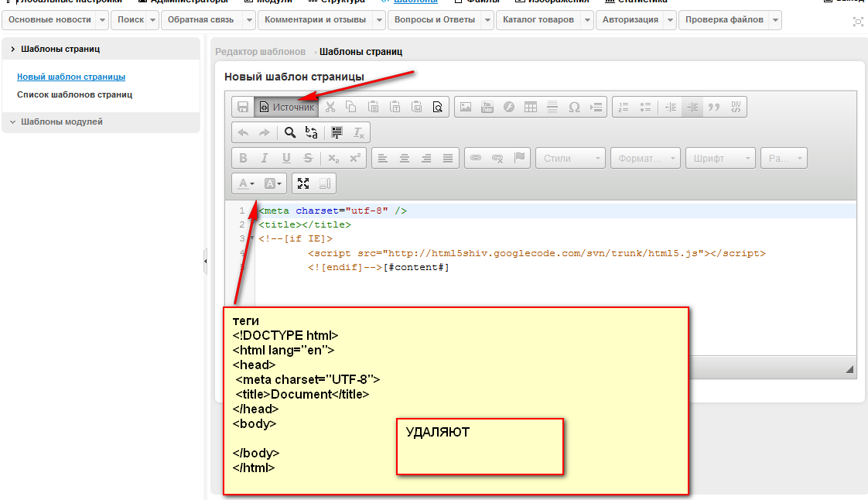Click the Copy icon in the toolbar
868x500 pixels.
click(x=351, y=107)
